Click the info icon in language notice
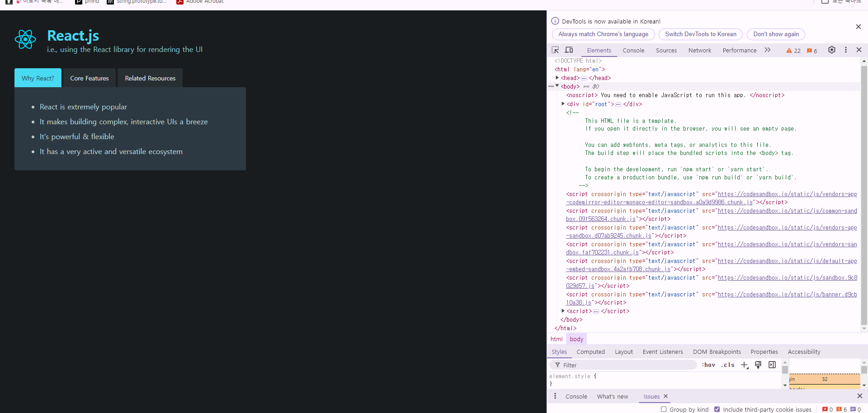868x413 pixels. pos(555,21)
